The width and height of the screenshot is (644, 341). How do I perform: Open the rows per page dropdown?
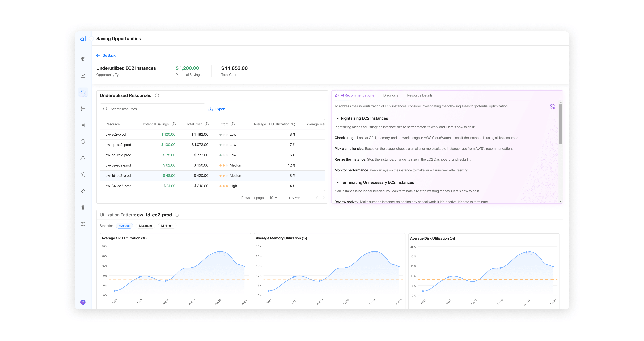coord(273,198)
